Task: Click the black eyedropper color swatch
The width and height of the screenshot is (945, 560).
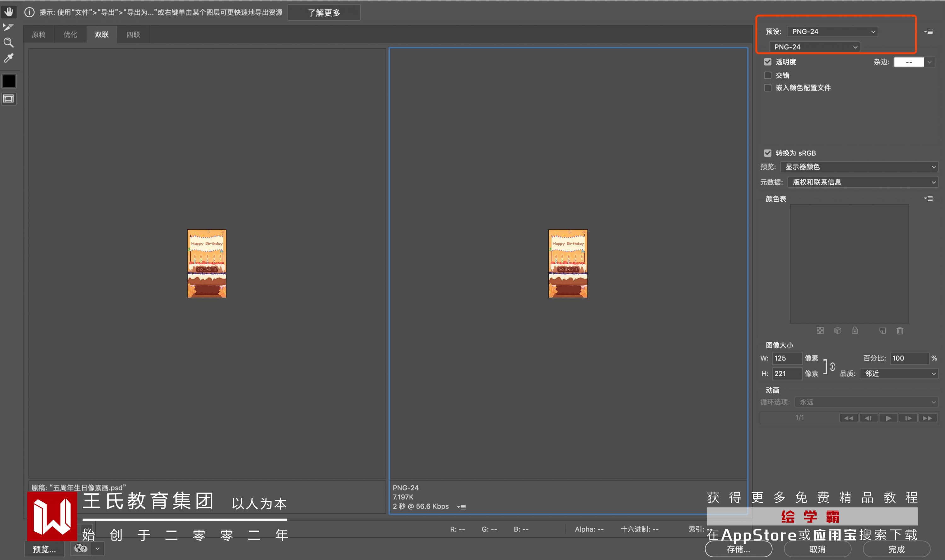Action: (9, 81)
